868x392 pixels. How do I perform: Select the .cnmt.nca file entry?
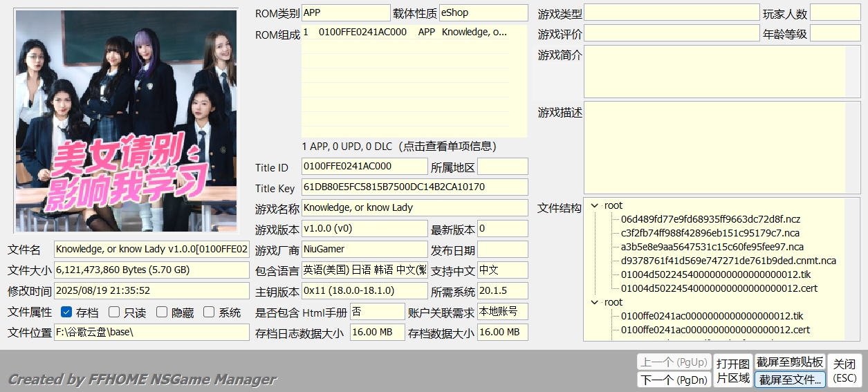tap(728, 261)
